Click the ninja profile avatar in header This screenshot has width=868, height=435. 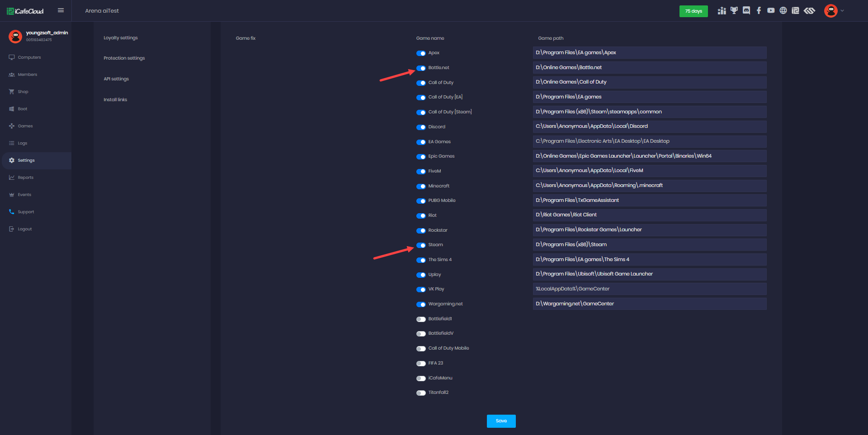pos(830,10)
